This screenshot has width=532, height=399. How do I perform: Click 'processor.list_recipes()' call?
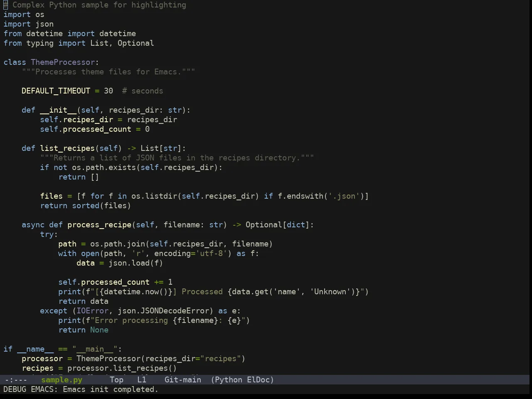122,368
